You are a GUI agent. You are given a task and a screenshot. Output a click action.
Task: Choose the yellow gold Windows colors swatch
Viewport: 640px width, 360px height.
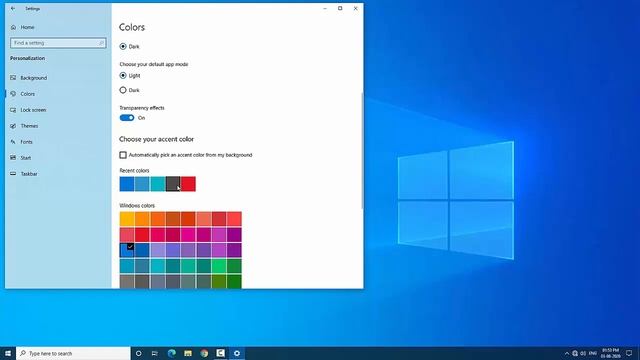[127, 219]
